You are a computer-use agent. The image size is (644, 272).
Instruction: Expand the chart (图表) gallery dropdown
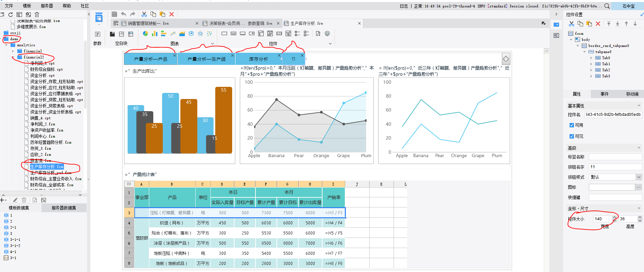pos(213,44)
